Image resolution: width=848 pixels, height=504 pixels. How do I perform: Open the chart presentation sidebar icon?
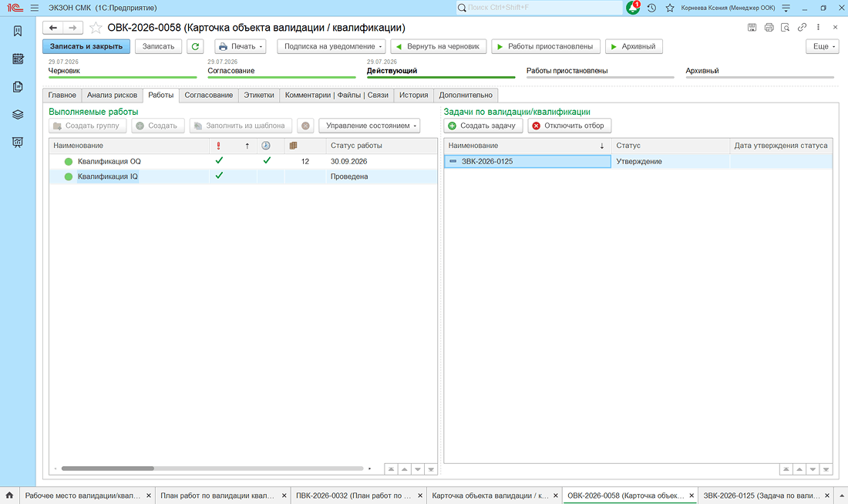(x=18, y=143)
